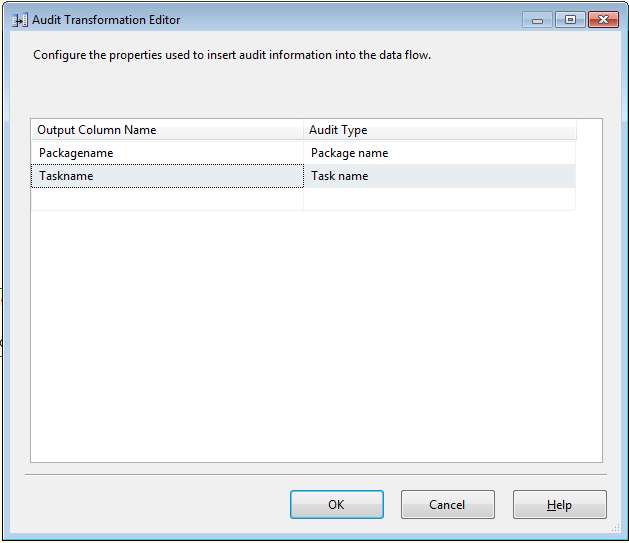
Task: Click the audit configuration description text
Action: [232, 55]
